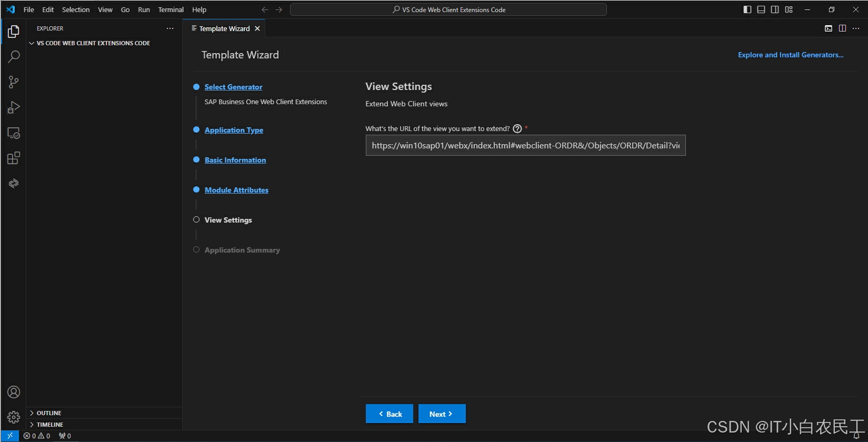Open the Manage gear icon
This screenshot has height=442, width=868.
tap(14, 417)
